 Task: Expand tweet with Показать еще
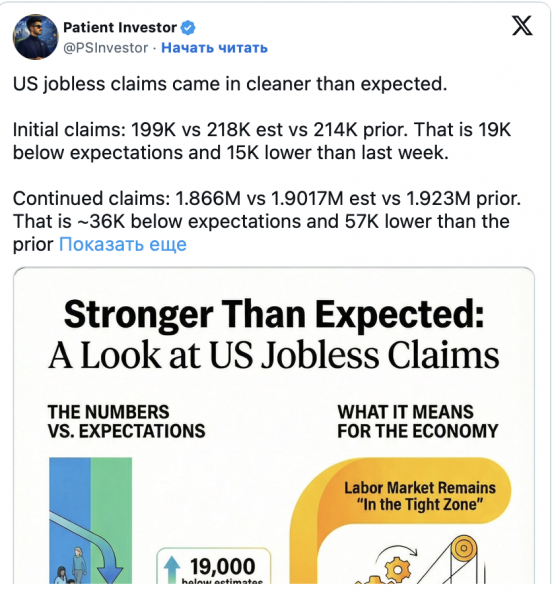[123, 244]
